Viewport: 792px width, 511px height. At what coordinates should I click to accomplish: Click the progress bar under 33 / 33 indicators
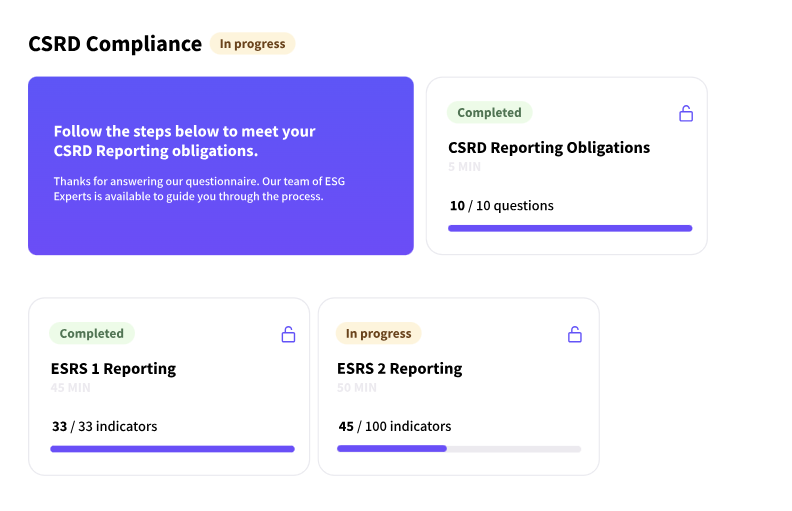pyautogui.click(x=172, y=449)
